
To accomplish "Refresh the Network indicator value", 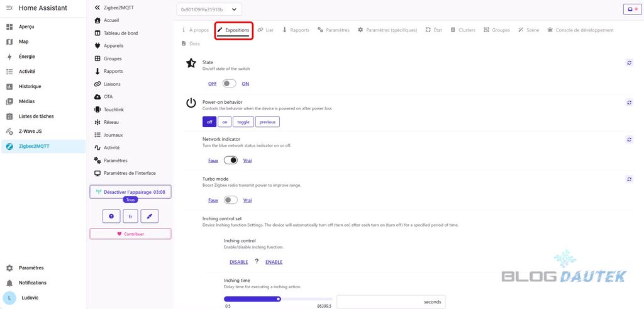I will [629, 140].
